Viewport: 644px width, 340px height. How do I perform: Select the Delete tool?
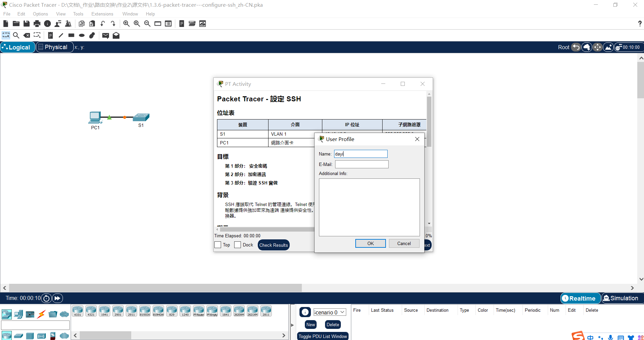[x=27, y=35]
